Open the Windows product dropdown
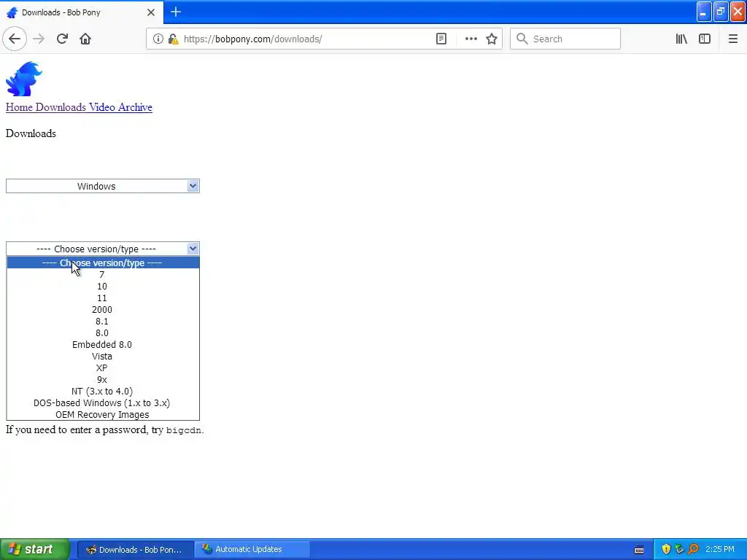 pyautogui.click(x=102, y=186)
